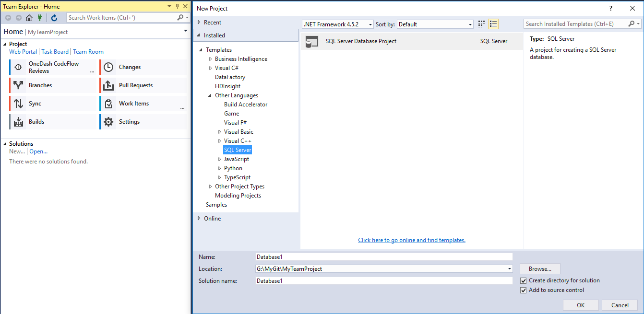Screen dimensions: 644x314
Task: Click the Help question mark in New Project
Action: tap(611, 8)
